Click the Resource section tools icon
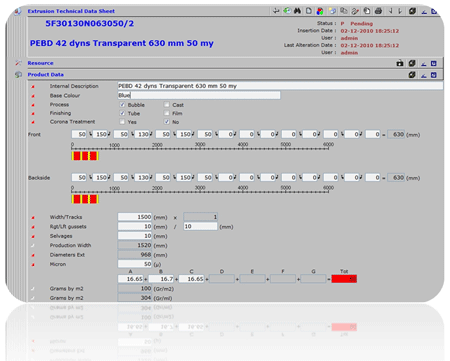450x361 pixels. (18, 63)
